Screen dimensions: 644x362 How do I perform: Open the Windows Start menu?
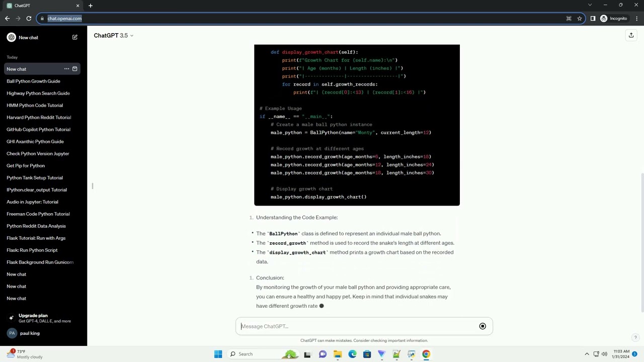[218, 354]
